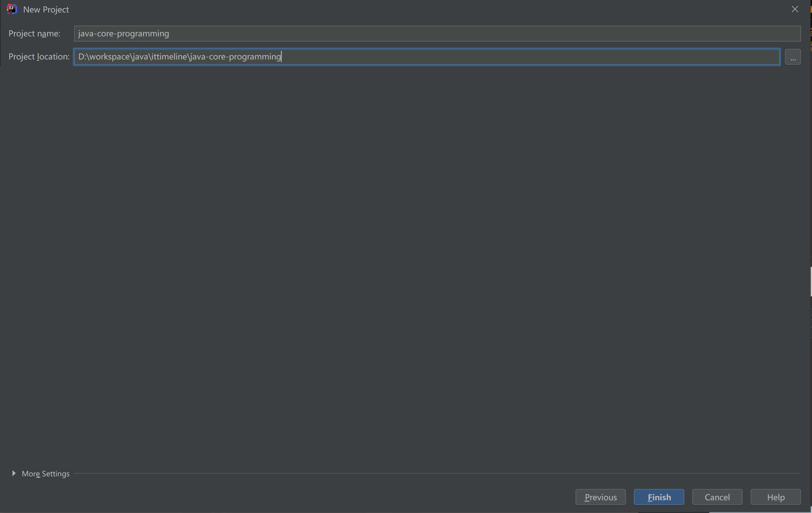
Task: Close the New Project dialog
Action: [795, 9]
